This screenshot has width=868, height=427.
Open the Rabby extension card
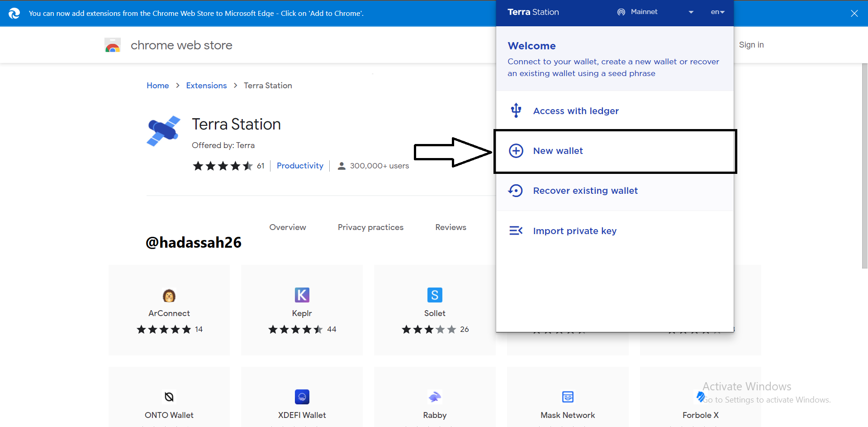435,397
